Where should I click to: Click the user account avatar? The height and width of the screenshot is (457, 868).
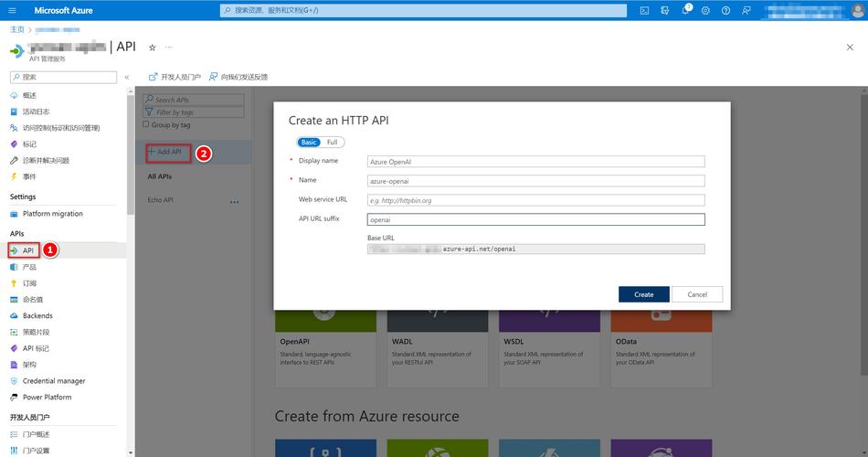[x=858, y=11]
